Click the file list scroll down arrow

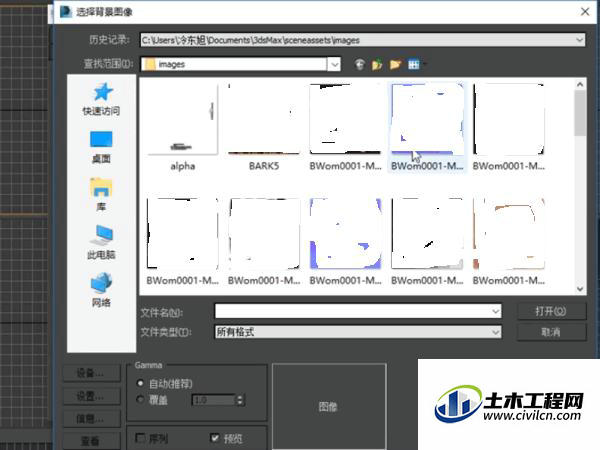point(580,289)
